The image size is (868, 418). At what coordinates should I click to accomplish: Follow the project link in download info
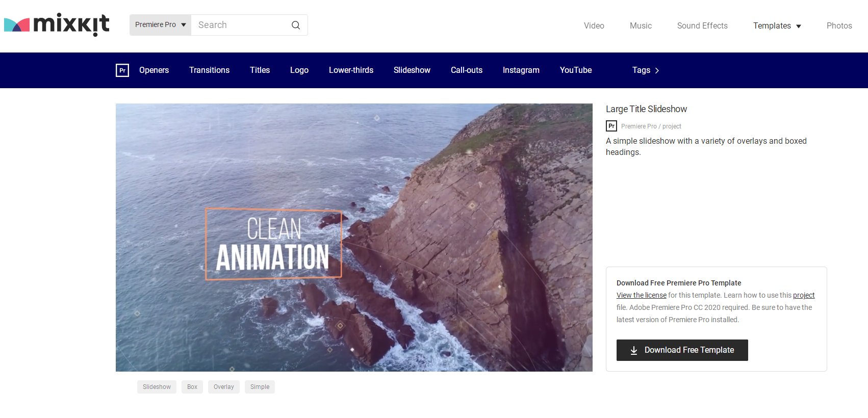804,295
